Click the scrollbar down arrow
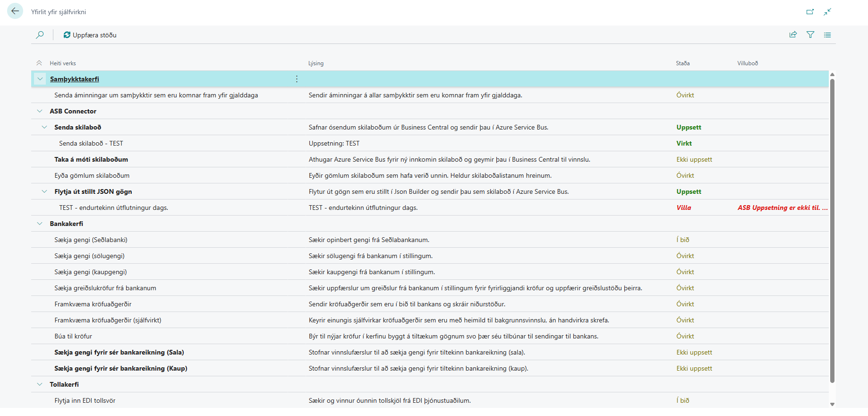Image resolution: width=868 pixels, height=416 pixels. click(832, 404)
